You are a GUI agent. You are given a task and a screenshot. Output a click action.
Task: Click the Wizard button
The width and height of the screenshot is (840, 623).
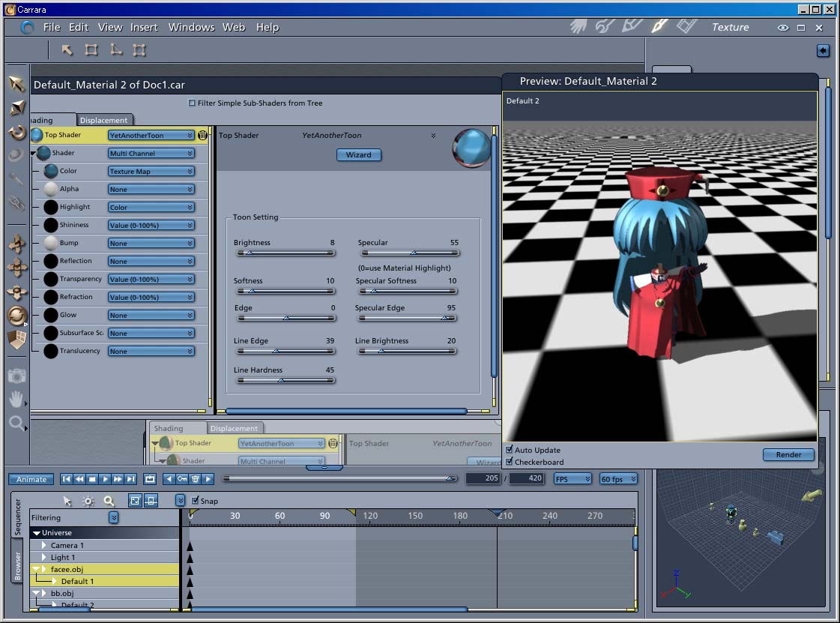(x=358, y=154)
